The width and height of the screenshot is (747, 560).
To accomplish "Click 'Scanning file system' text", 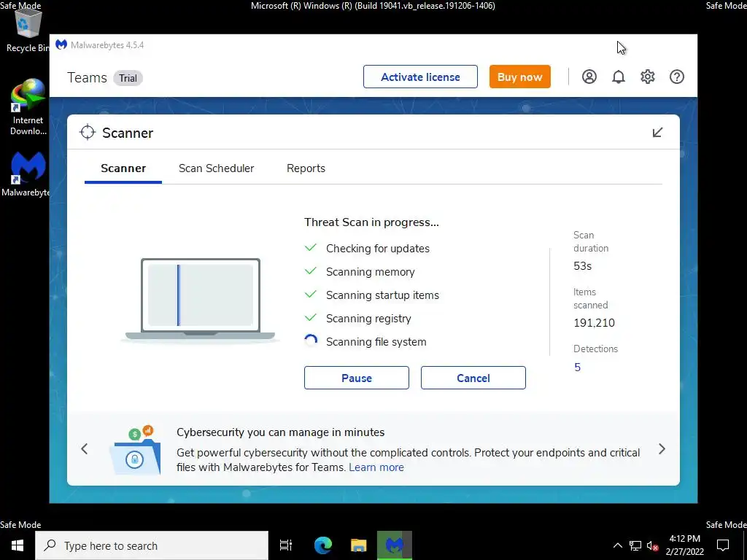I will click(376, 342).
